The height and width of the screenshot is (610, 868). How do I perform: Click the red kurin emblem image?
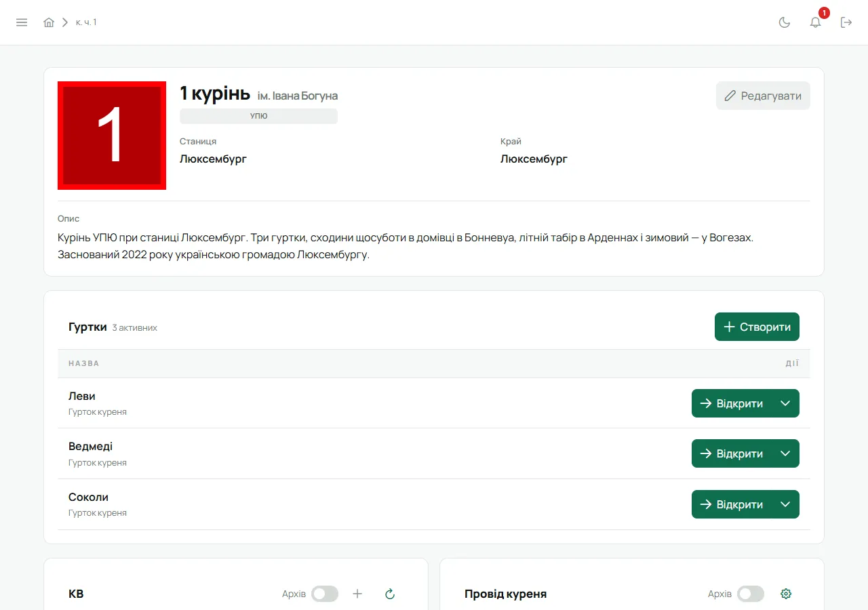(x=112, y=136)
